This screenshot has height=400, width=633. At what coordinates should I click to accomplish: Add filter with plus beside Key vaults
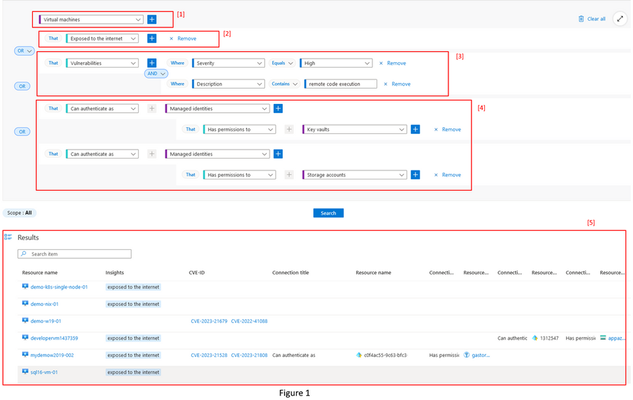415,129
